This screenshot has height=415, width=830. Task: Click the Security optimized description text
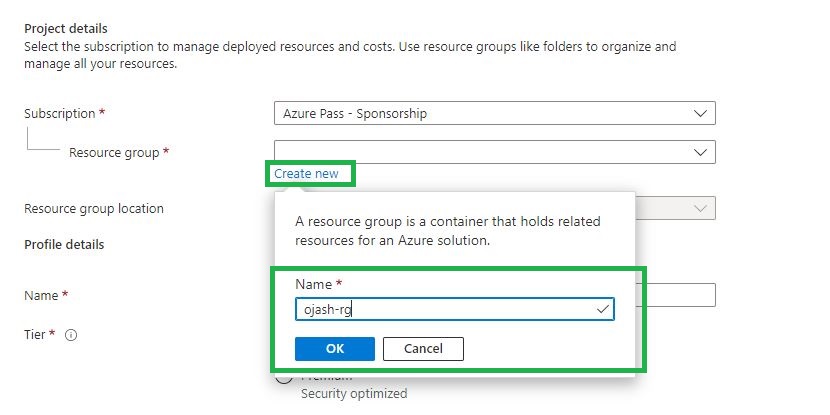(x=354, y=394)
